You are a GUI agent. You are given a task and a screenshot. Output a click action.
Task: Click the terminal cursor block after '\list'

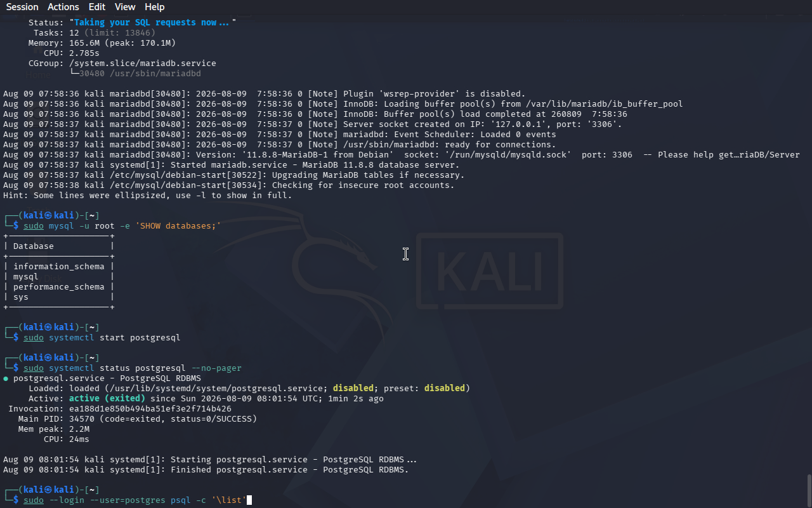249,500
